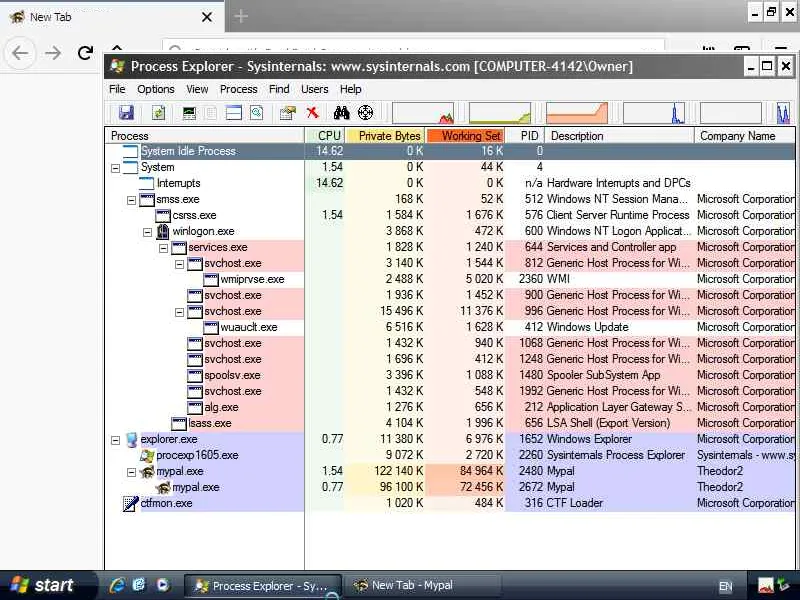Click the Process Explorer tray graph icon
Image resolution: width=800 pixels, height=600 pixels.
(x=765, y=585)
